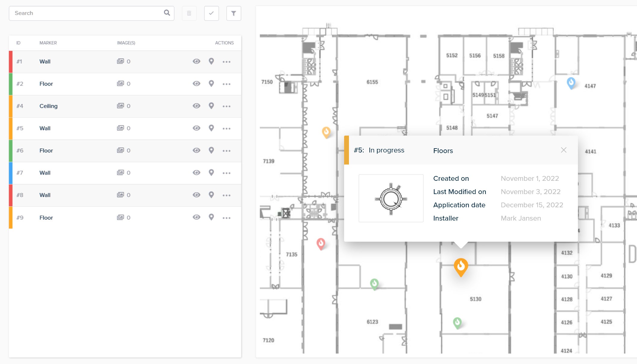Click the delete trash icon in toolbar

[x=189, y=13]
